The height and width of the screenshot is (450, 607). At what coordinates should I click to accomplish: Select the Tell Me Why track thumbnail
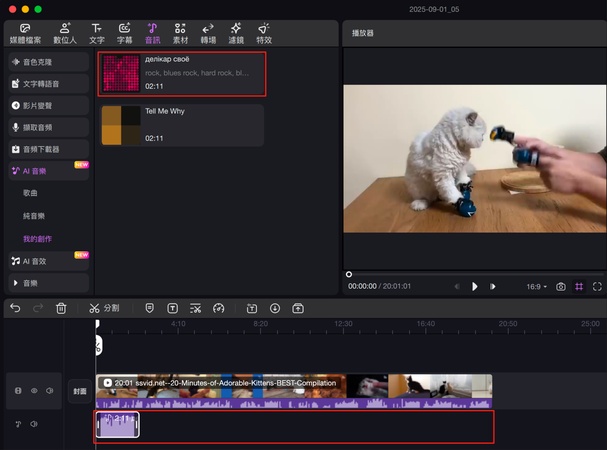(121, 125)
